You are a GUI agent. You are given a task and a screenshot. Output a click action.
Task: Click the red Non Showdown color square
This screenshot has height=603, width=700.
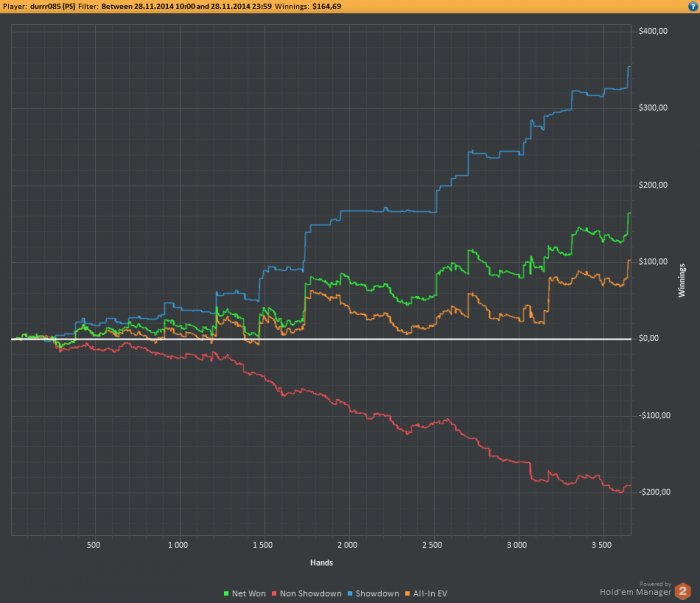pyautogui.click(x=274, y=594)
